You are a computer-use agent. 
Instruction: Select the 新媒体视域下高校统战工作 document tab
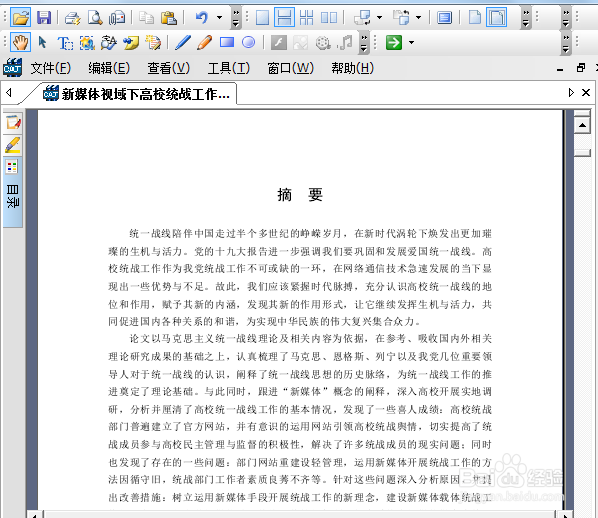136,94
